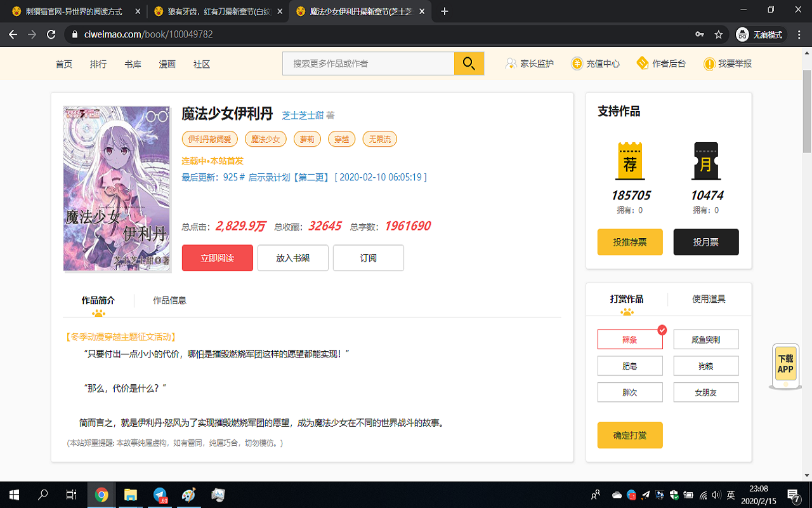Click 立即阅读 read now button
The image size is (812, 508).
218,258
